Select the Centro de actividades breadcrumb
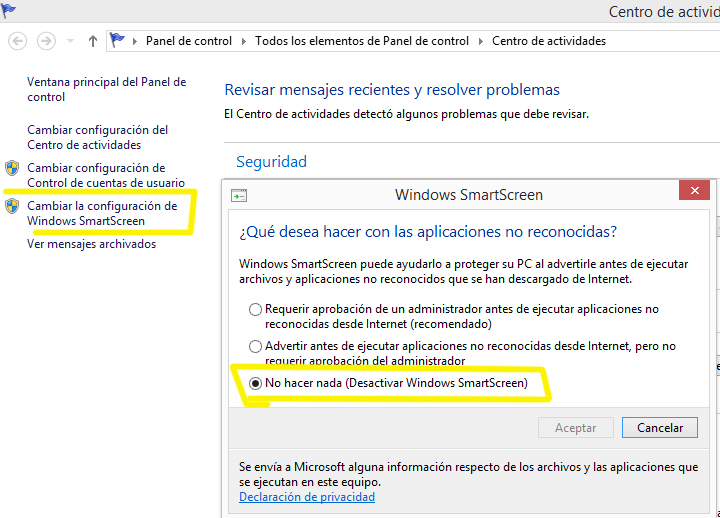Viewport: 720px width, 518px height. [x=549, y=41]
